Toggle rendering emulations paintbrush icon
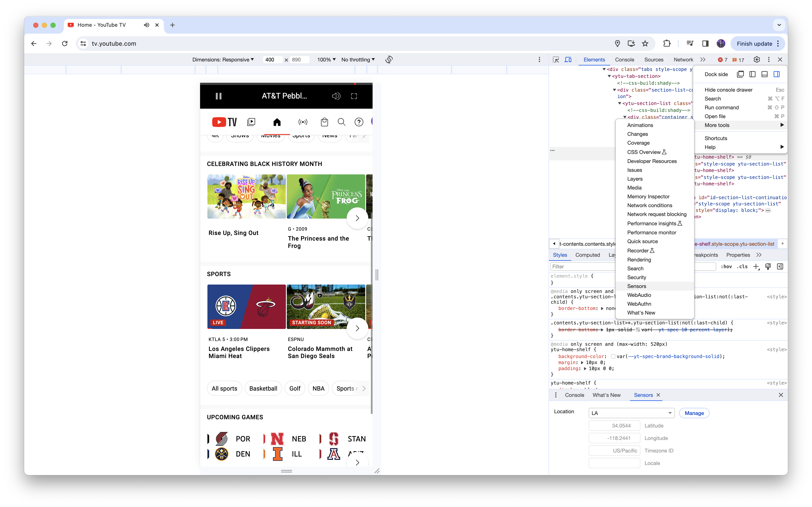 (768, 267)
